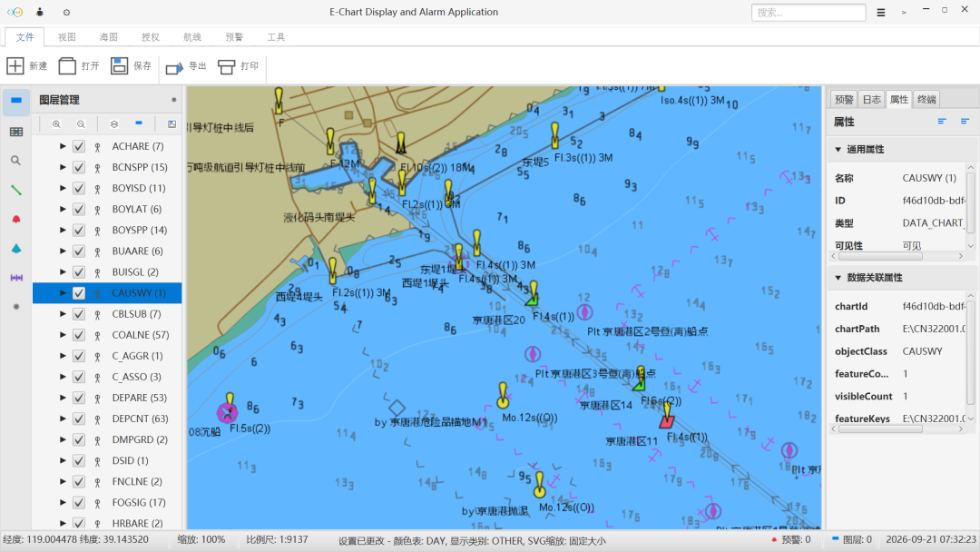
Task: Uncheck the ACHARE layer checkbox
Action: click(x=79, y=146)
